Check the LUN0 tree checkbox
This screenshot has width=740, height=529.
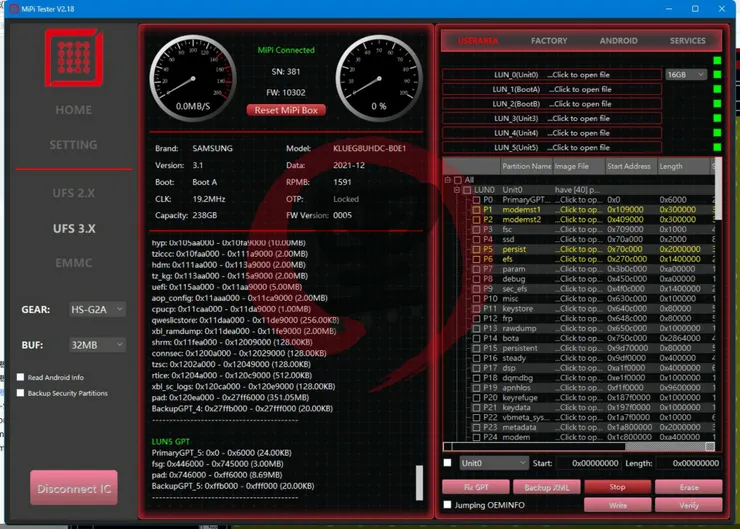[467, 190]
